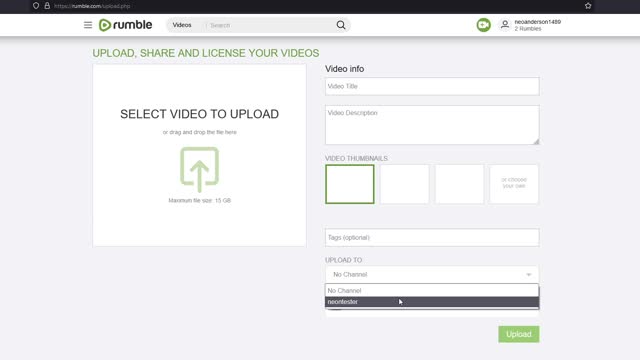Select the third video thumbnail

point(459,184)
